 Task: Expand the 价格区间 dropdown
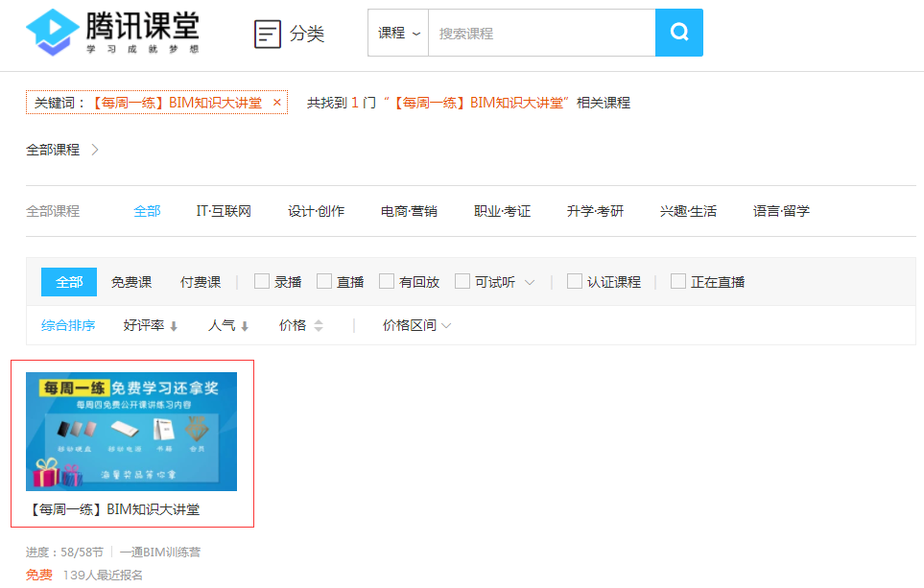tap(416, 325)
